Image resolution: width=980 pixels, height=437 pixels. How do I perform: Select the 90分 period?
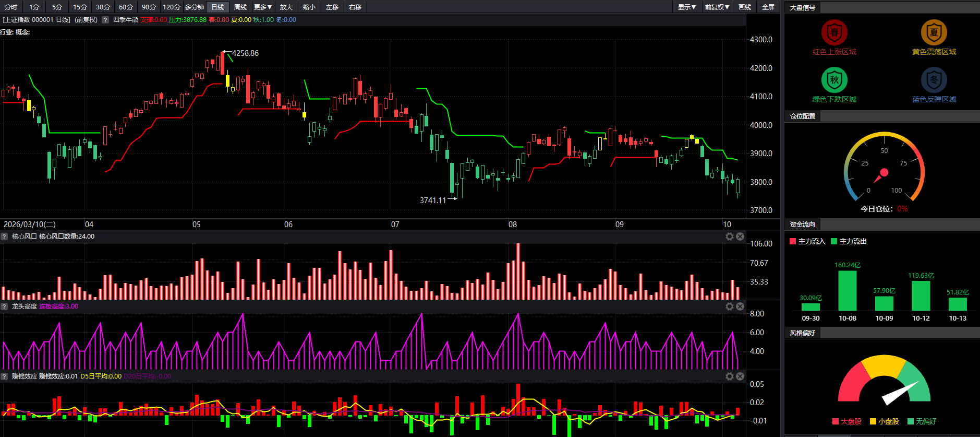point(149,7)
